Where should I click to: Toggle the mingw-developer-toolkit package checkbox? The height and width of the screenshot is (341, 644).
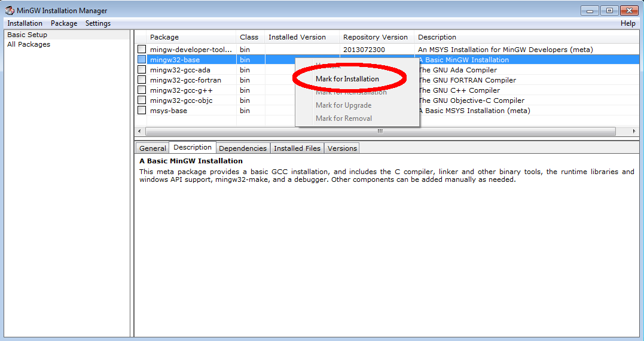tap(142, 50)
